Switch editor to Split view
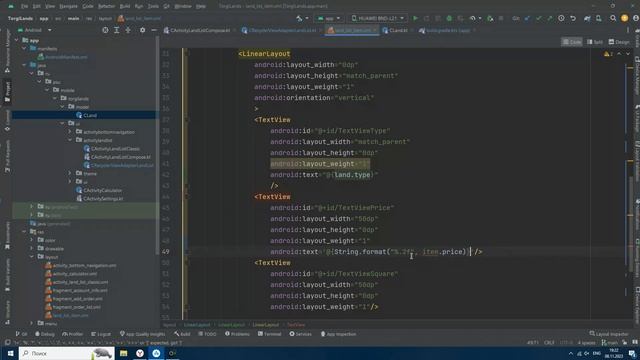This screenshot has width=640, height=360. point(595,42)
